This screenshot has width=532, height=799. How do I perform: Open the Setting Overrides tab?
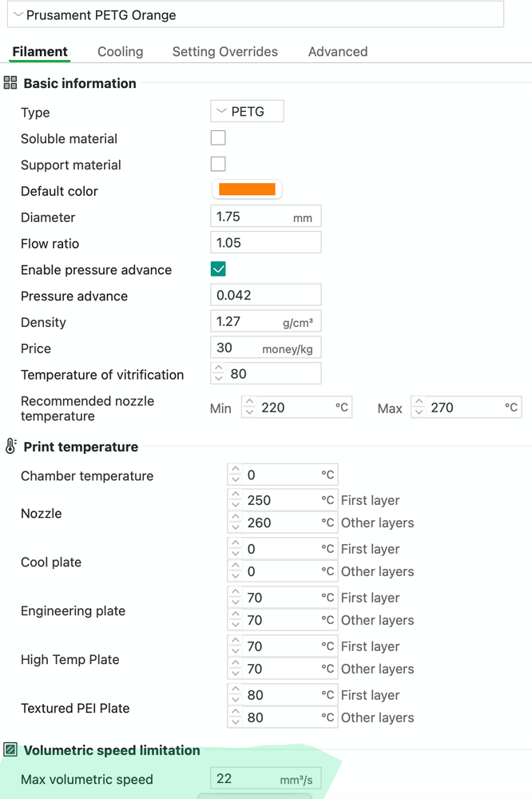pyautogui.click(x=224, y=51)
